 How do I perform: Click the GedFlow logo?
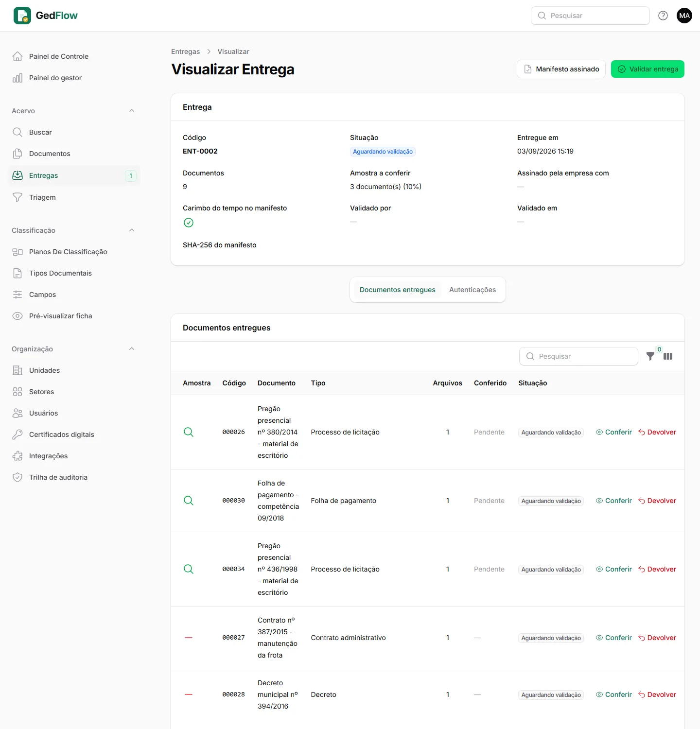click(x=46, y=16)
